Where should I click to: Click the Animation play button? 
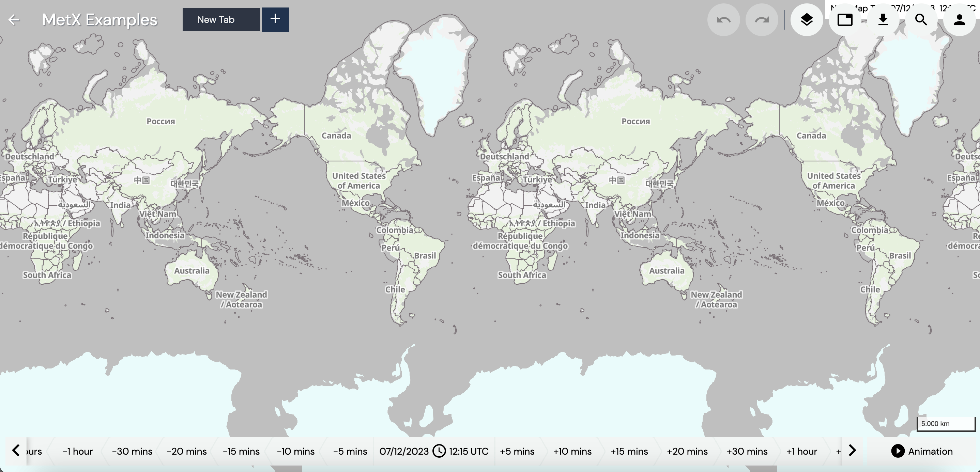(898, 451)
